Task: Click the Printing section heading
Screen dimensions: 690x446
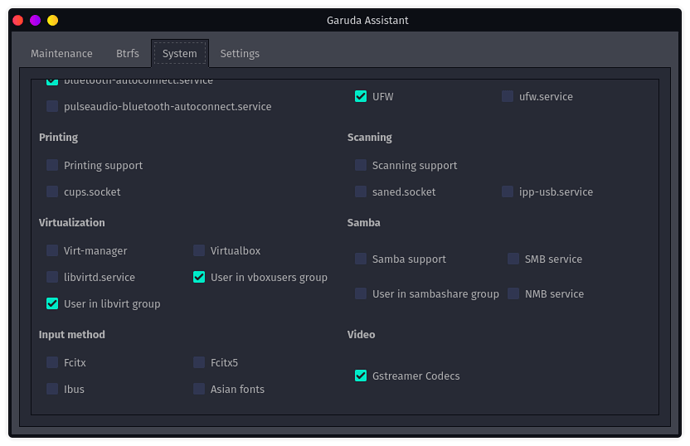Action: point(58,137)
